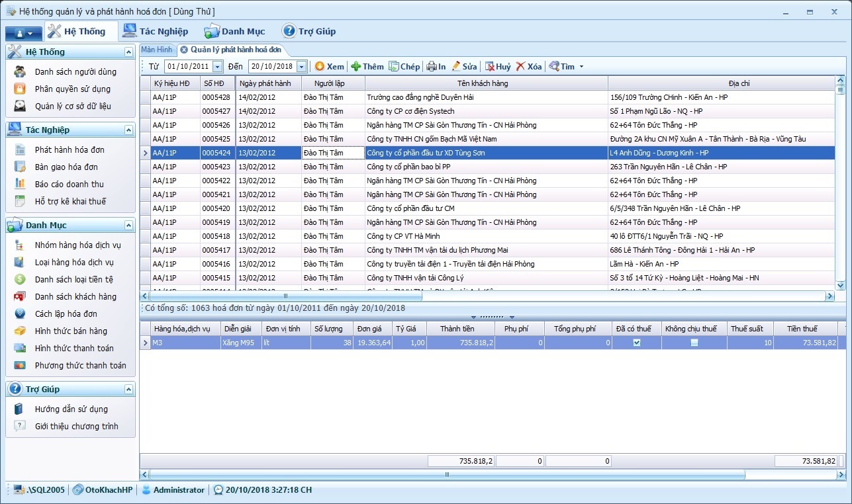Click the Xem (view) toolbar icon
This screenshot has width=852, height=504.
tap(320, 66)
